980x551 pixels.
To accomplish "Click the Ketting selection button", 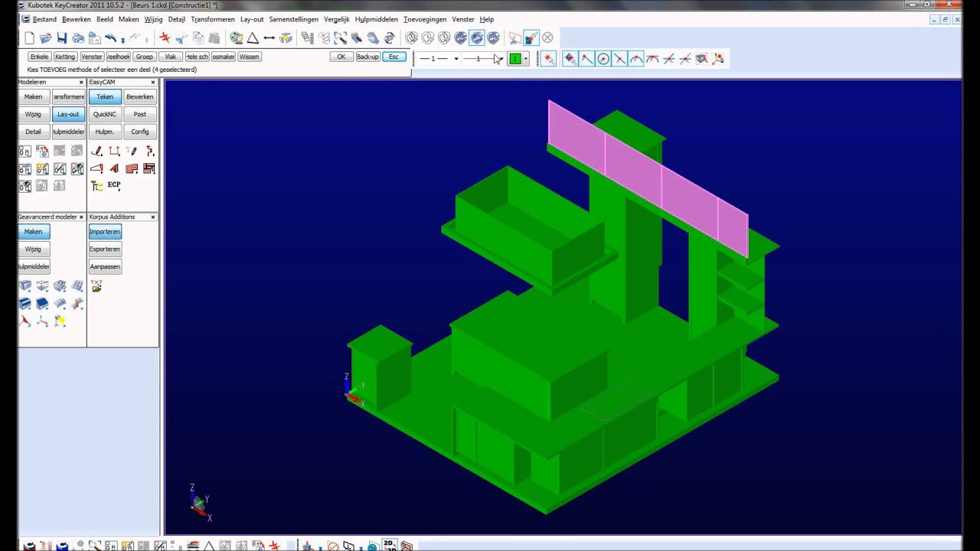I will [65, 57].
